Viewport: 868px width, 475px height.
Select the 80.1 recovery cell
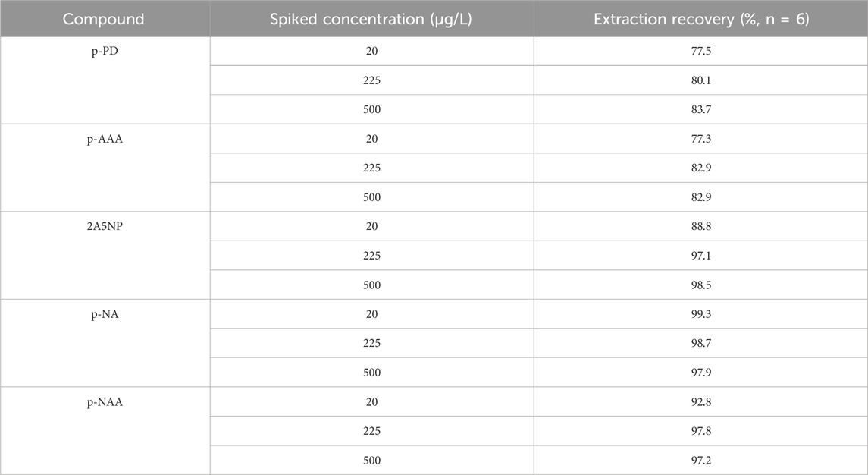click(700, 80)
